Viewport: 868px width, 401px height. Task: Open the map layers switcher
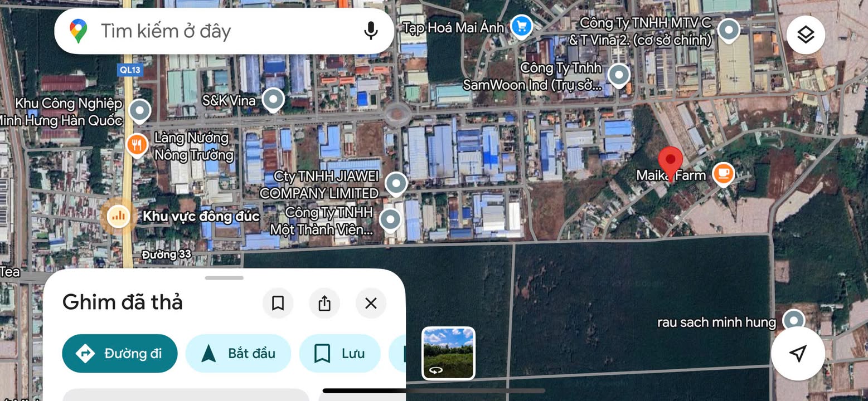[805, 34]
